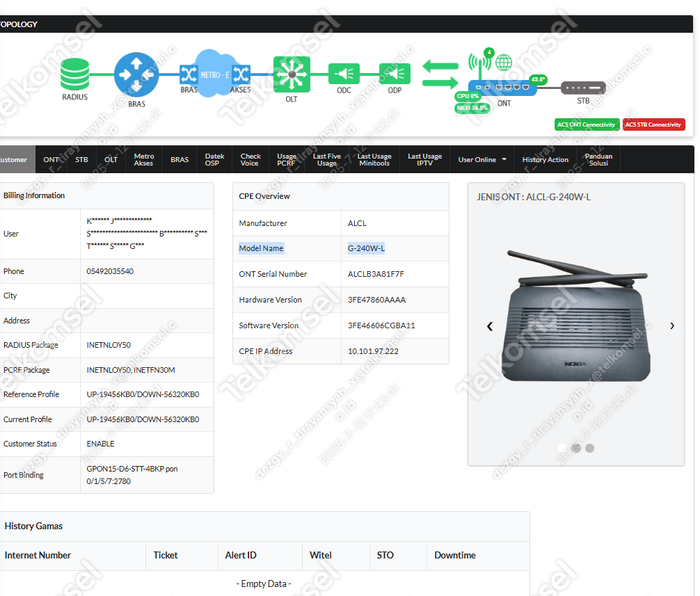This screenshot has width=700, height=596.
Task: Open the OLT tab
Action: tap(111, 160)
